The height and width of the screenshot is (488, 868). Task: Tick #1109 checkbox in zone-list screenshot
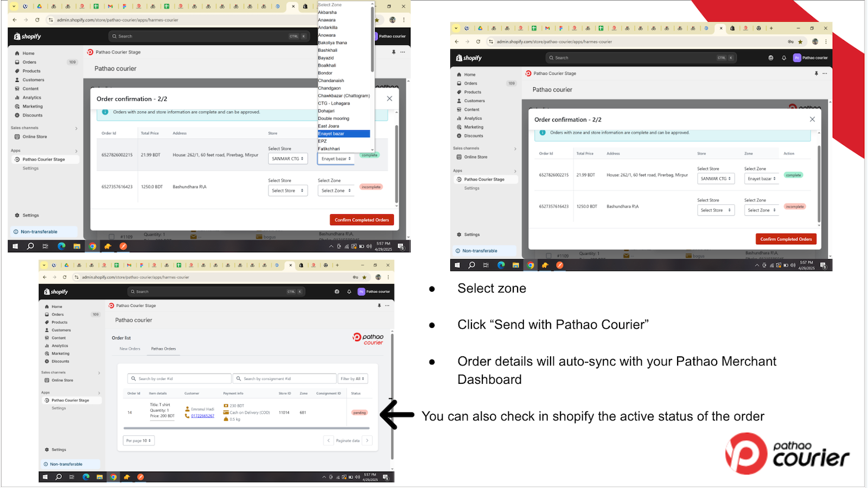tap(112, 236)
